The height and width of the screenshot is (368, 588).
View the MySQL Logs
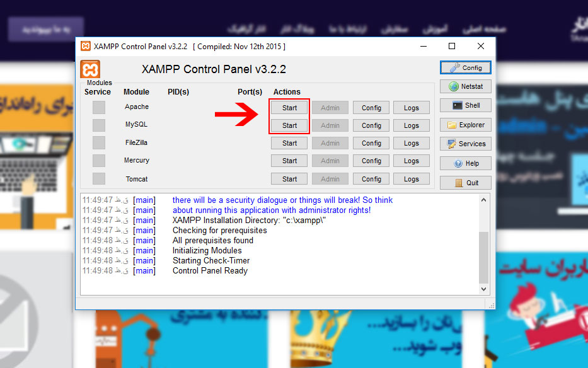point(412,125)
